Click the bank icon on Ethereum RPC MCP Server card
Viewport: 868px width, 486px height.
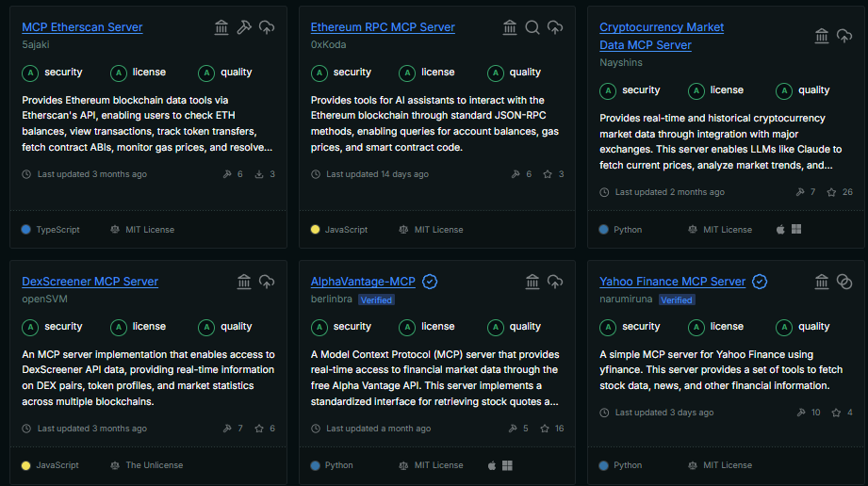[x=510, y=27]
